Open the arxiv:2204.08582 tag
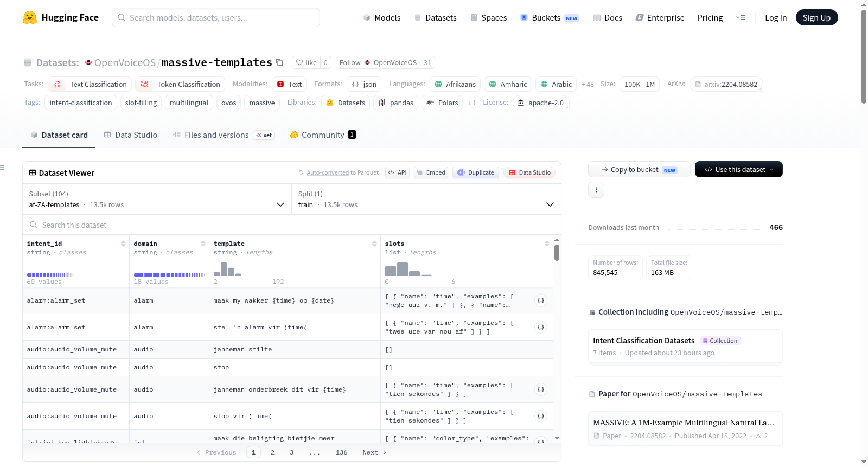Screen dimensions: 868x467 tap(726, 84)
